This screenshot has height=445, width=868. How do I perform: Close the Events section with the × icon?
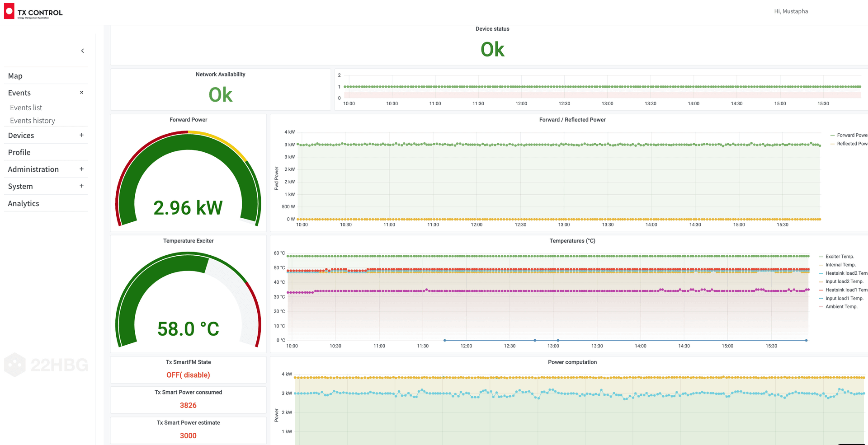[x=81, y=92]
